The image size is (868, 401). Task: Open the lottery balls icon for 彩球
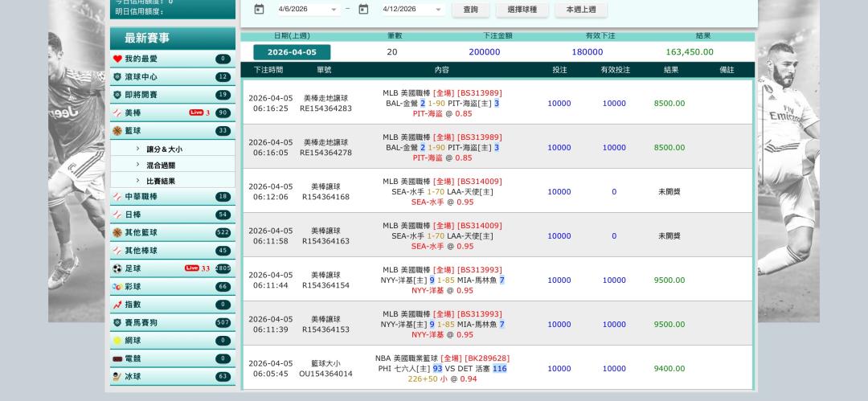pos(117,287)
